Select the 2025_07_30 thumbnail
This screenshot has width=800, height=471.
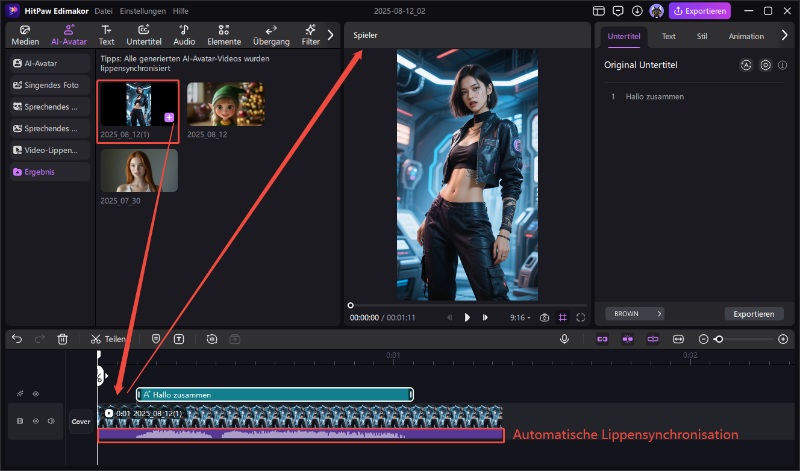(139, 170)
